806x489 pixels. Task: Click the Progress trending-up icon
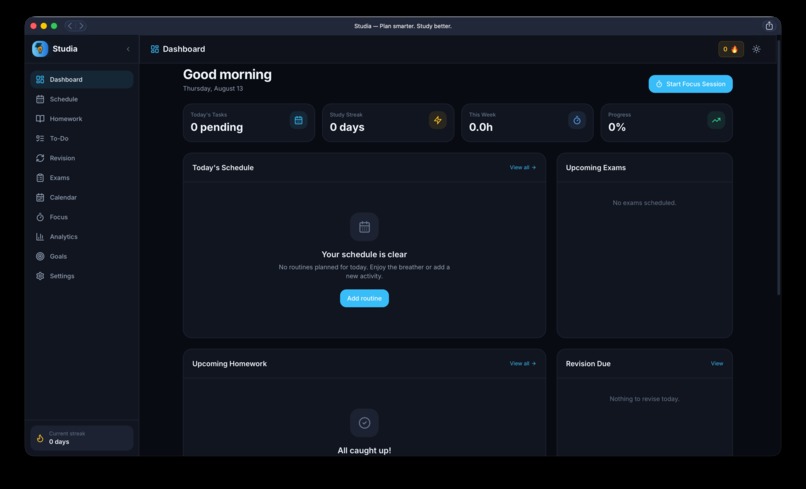pos(716,120)
